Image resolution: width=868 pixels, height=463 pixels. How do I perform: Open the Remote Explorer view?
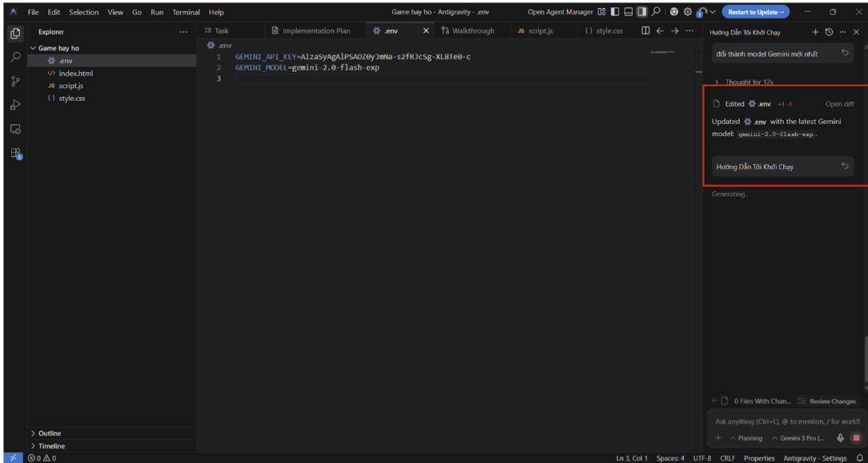pyautogui.click(x=15, y=129)
